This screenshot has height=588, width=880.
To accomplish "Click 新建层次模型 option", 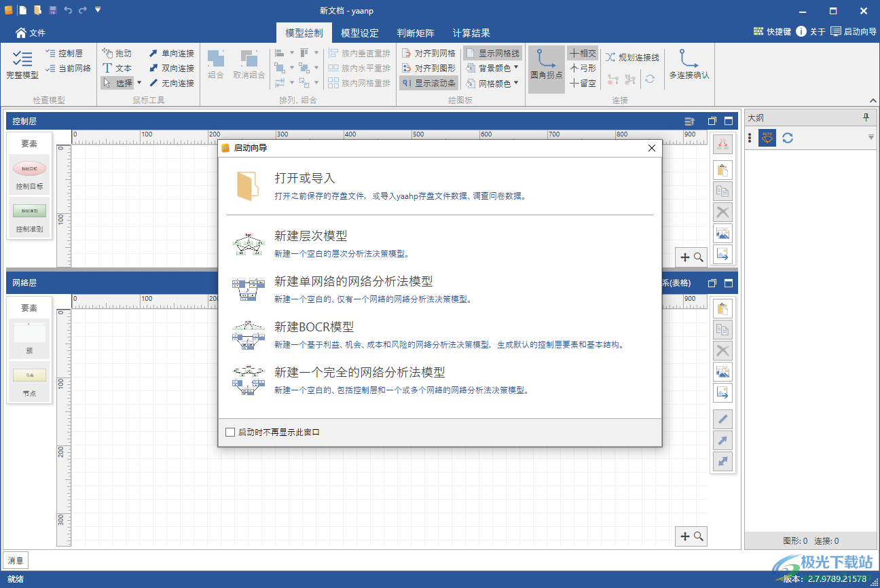I will (x=440, y=244).
